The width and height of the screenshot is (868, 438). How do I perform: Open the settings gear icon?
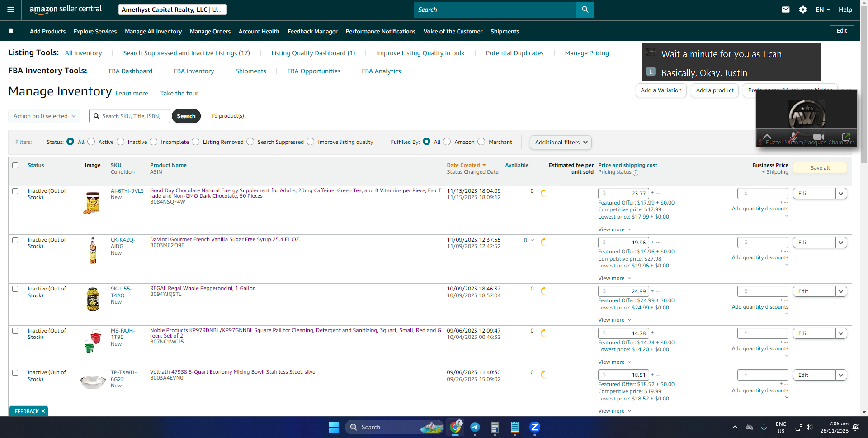tap(803, 10)
